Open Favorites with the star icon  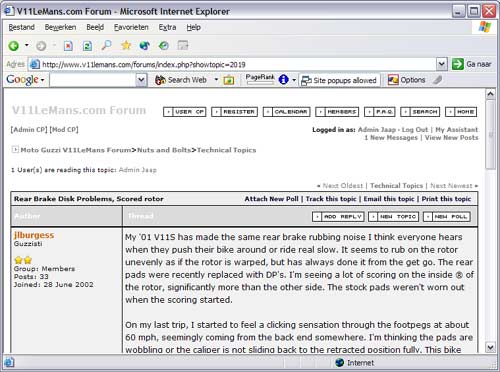click(126, 45)
